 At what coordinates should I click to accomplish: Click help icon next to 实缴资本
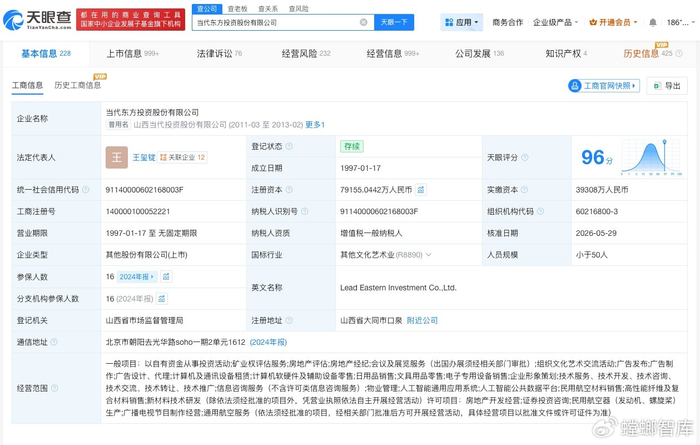[524, 190]
